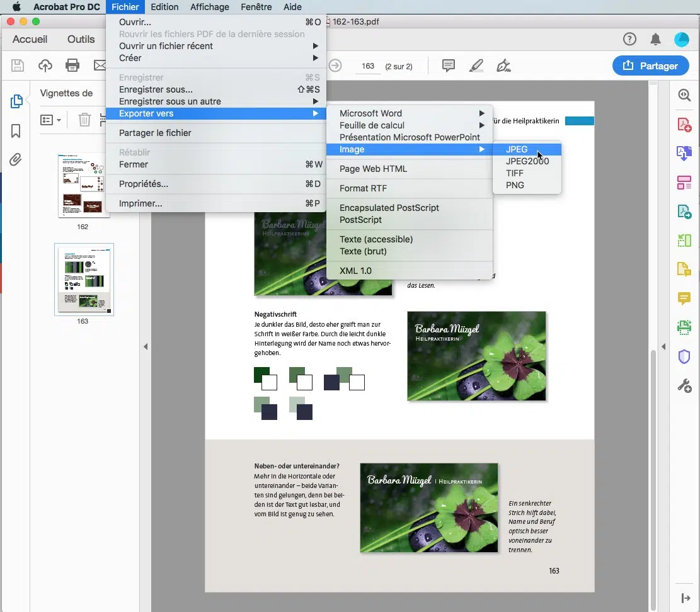Open the bookmarks panel icon

click(16, 131)
